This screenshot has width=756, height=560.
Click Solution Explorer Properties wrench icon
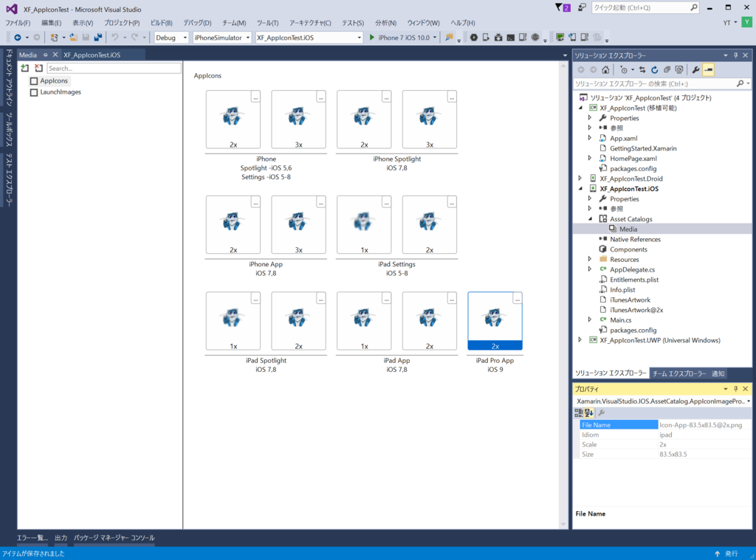pyautogui.click(x=695, y=70)
